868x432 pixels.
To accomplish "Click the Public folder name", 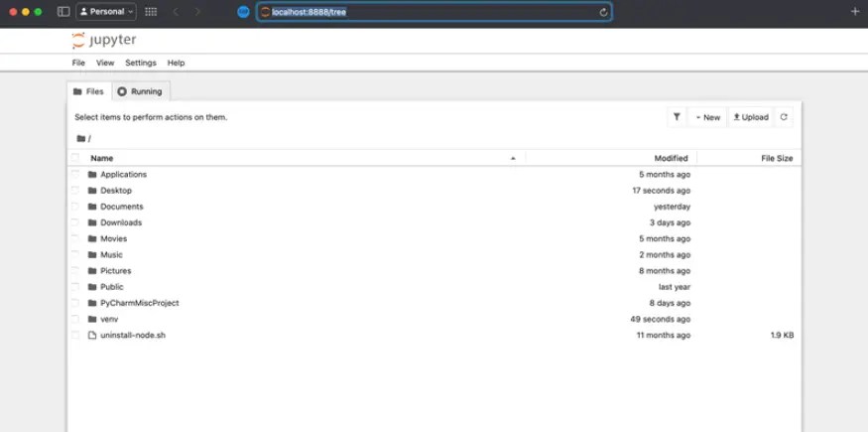I will click(112, 287).
